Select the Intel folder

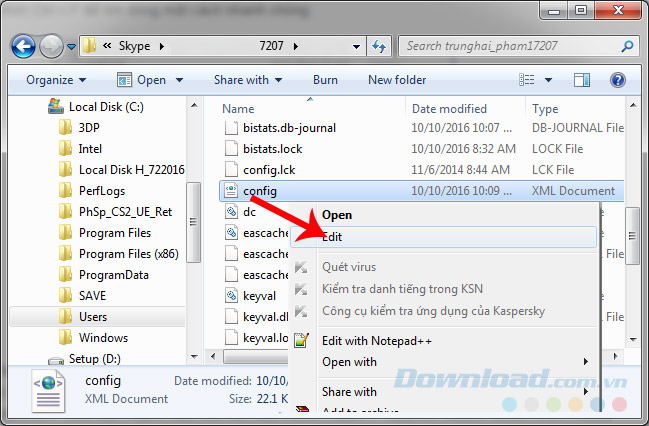tap(90, 149)
